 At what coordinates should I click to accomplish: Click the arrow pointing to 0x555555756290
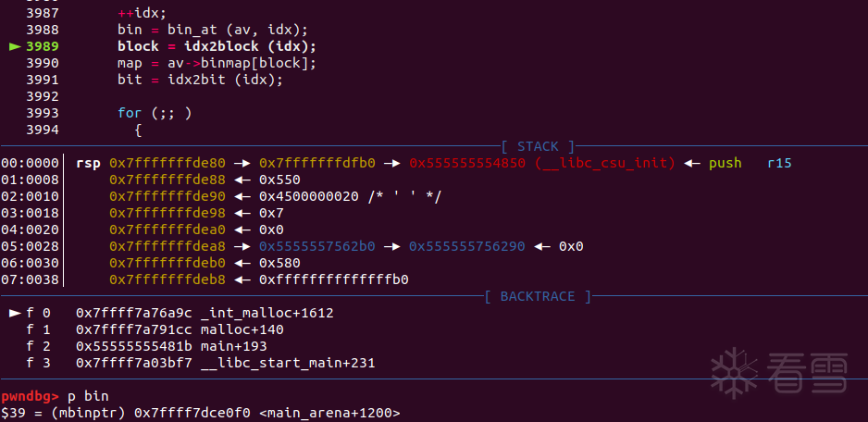(392, 246)
